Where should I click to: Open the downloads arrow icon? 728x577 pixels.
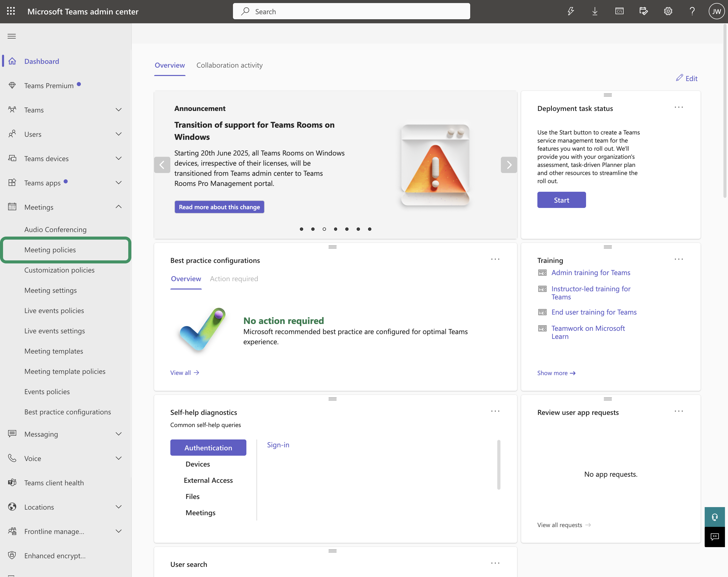pyautogui.click(x=595, y=11)
